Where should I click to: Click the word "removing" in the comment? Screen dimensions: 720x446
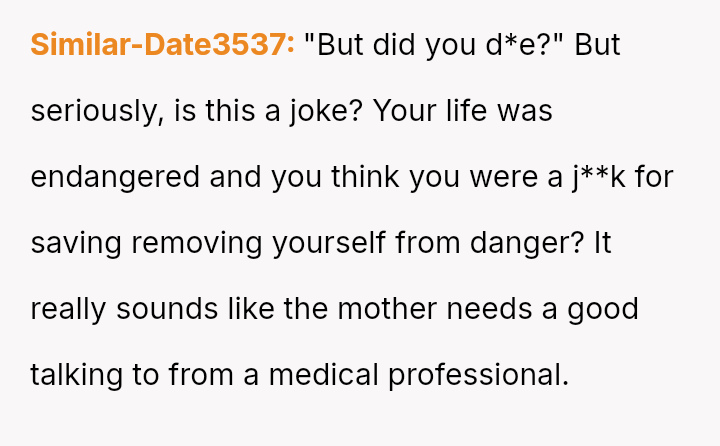coord(190,243)
